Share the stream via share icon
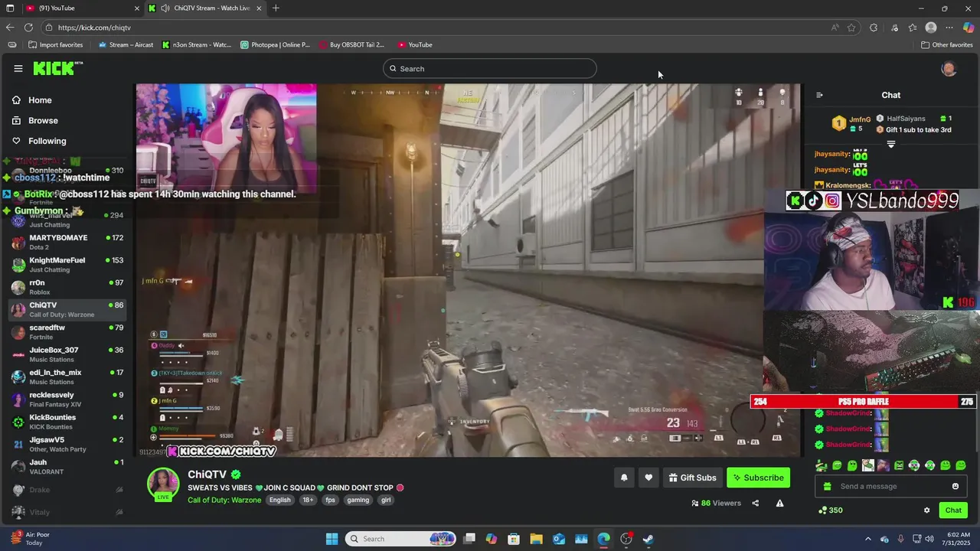The height and width of the screenshot is (551, 980). [756, 503]
